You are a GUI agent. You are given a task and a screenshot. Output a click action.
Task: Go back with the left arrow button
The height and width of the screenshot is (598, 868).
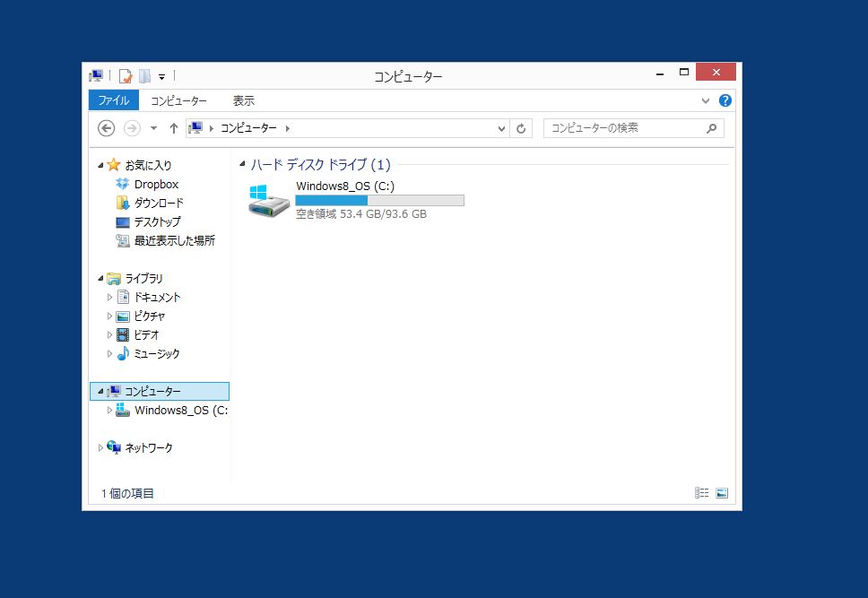(x=107, y=128)
